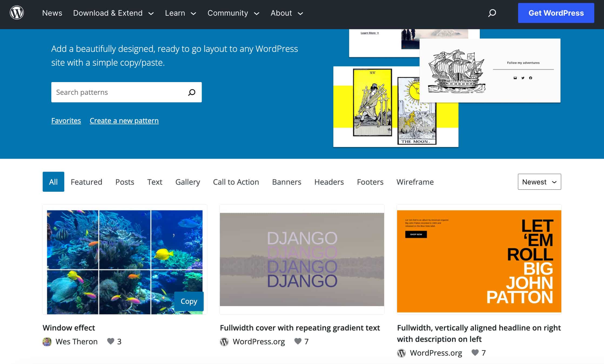Screen dimensions: 604x364
Task: Open the News page
Action: (52, 13)
